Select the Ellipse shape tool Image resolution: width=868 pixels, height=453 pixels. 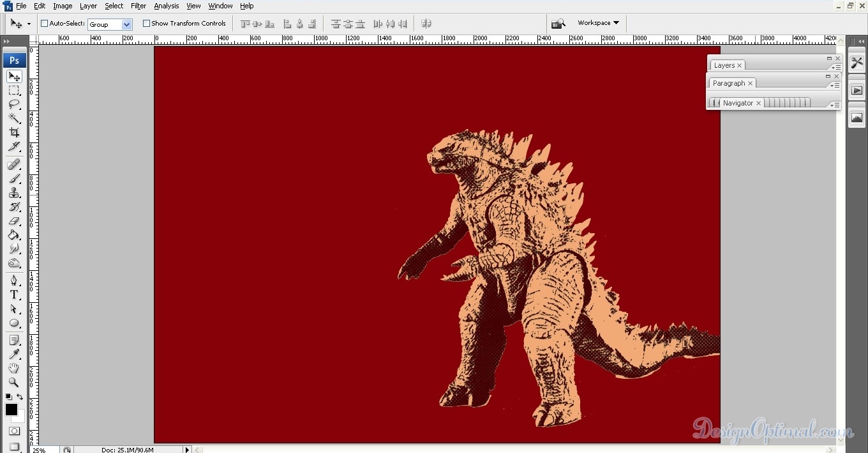[14, 323]
